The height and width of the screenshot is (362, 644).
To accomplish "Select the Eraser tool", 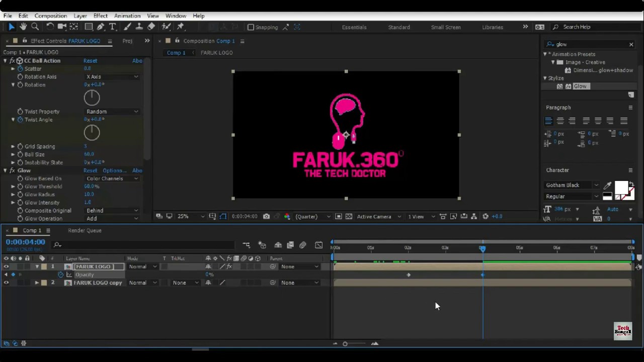I will (151, 27).
